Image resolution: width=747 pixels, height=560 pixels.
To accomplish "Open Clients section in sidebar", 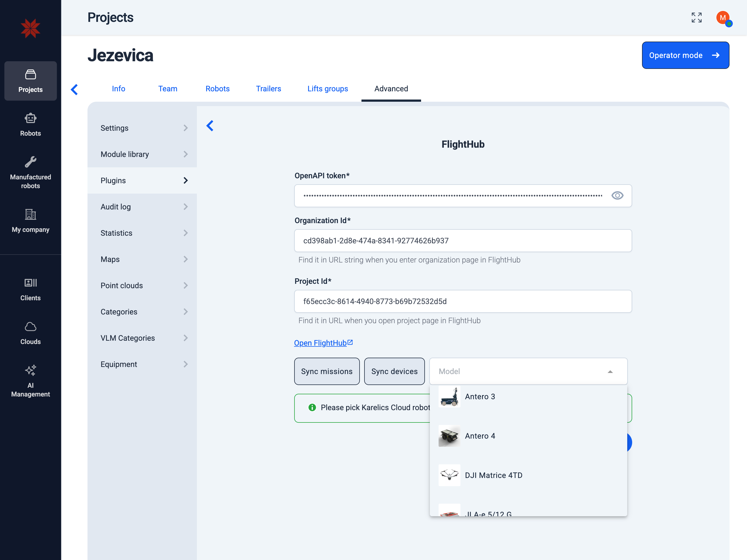I will pos(30,289).
